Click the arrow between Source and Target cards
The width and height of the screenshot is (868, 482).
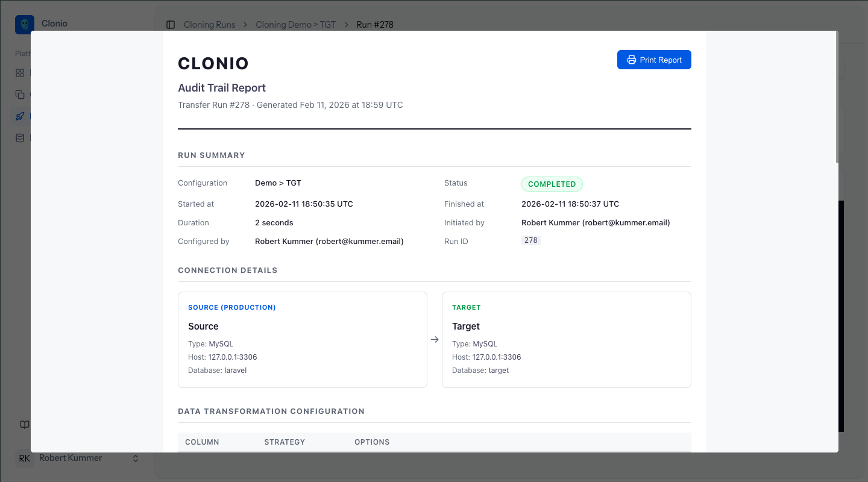click(435, 339)
